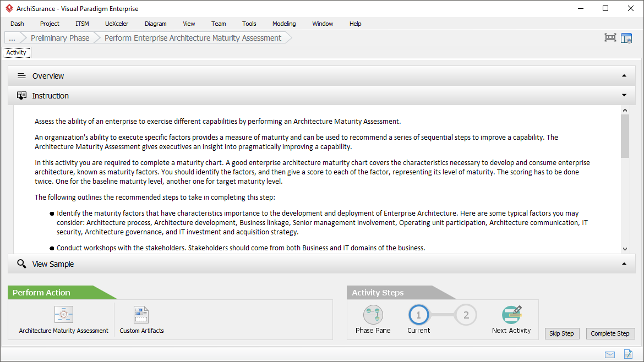Viewport: 644px width, 362px height.
Task: Close the Visual Paradigm window
Action: [x=631, y=8]
